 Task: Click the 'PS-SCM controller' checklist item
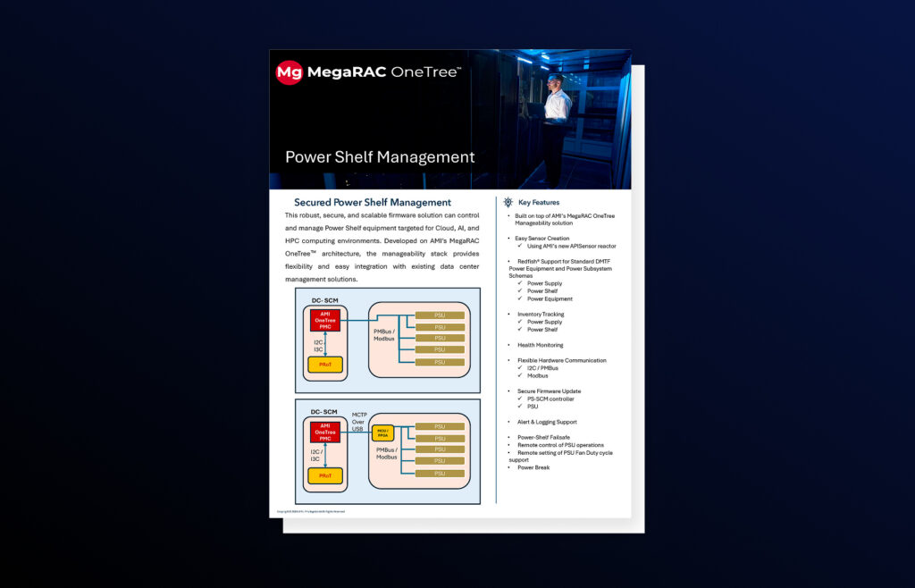[x=550, y=399]
